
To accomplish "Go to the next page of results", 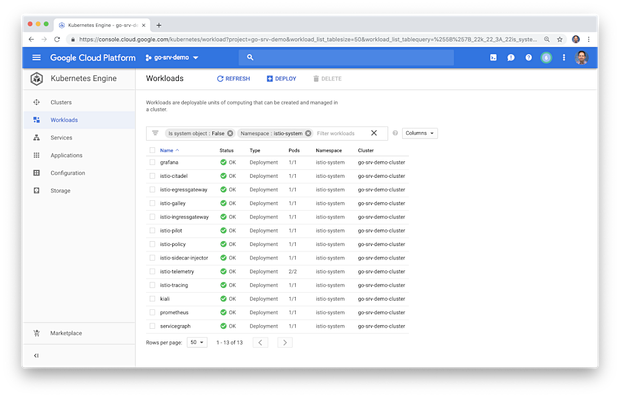I will (x=285, y=342).
